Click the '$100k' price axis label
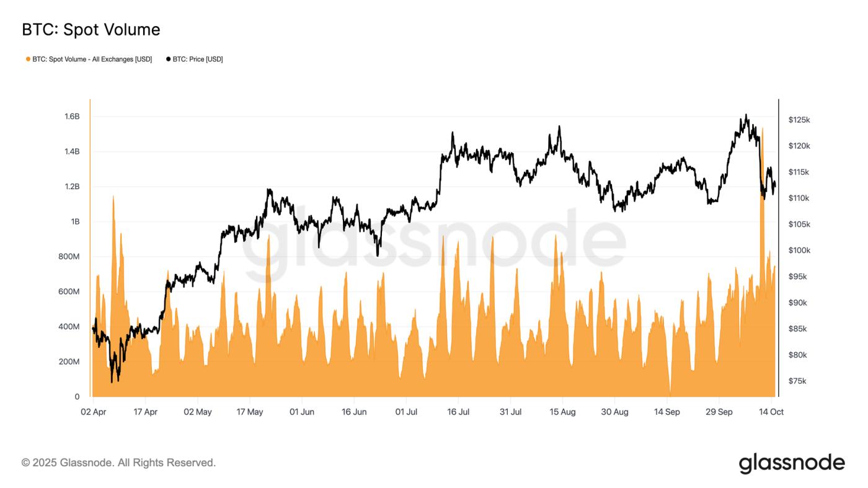Screen dimensions: 868x488 point(799,251)
